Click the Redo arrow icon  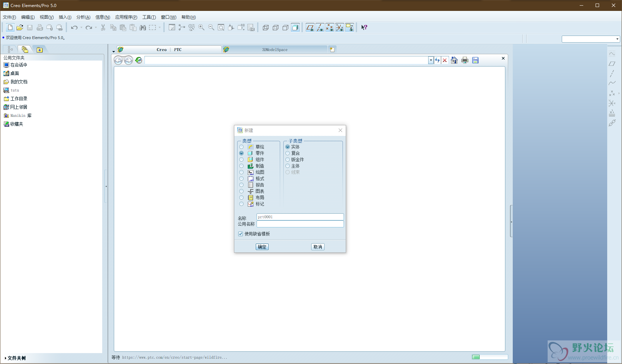point(88,27)
